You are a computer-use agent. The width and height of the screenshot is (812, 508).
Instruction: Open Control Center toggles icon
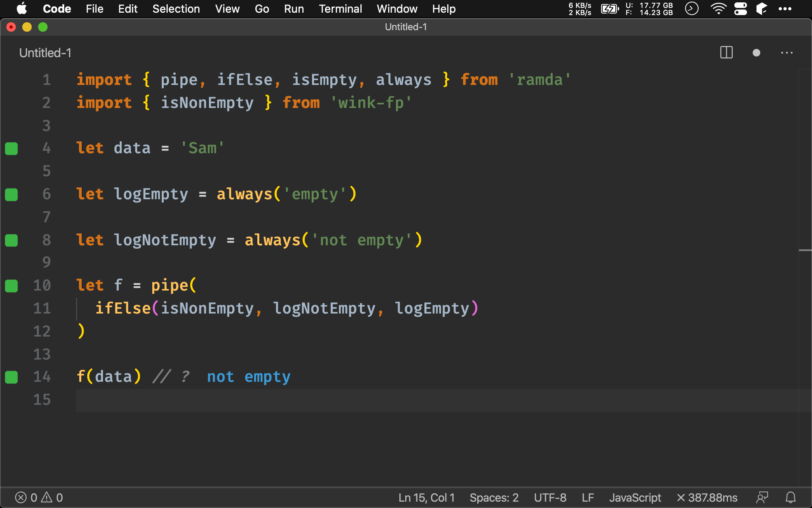740,9
